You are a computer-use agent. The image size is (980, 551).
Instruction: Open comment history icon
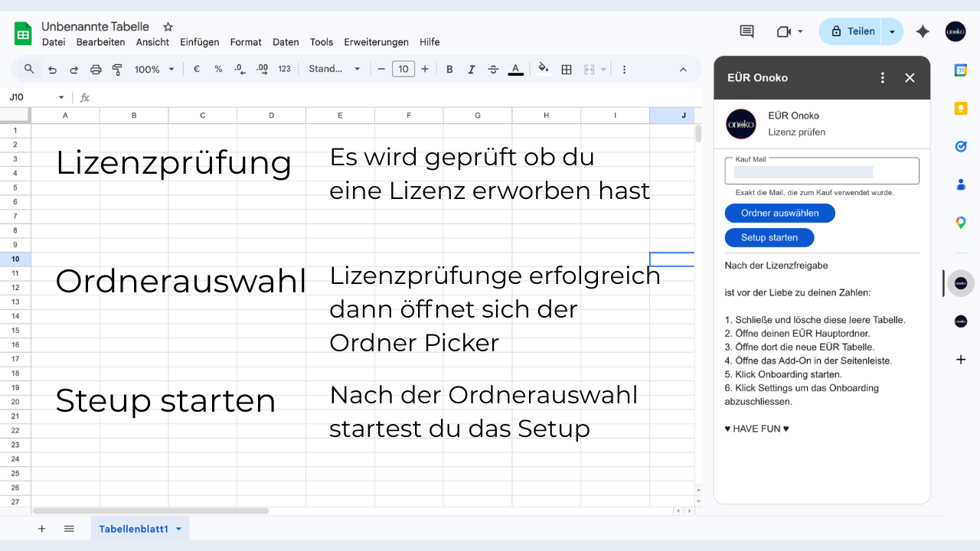[746, 31]
